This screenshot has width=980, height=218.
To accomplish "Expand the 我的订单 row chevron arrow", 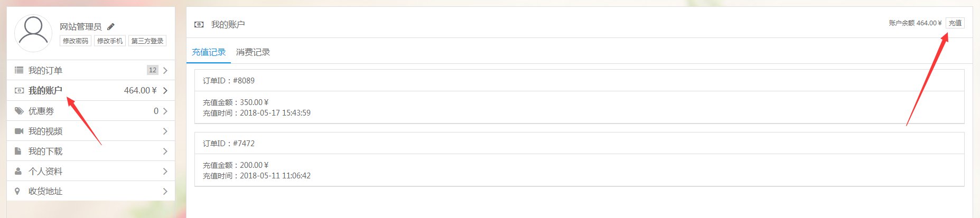I will tap(165, 70).
